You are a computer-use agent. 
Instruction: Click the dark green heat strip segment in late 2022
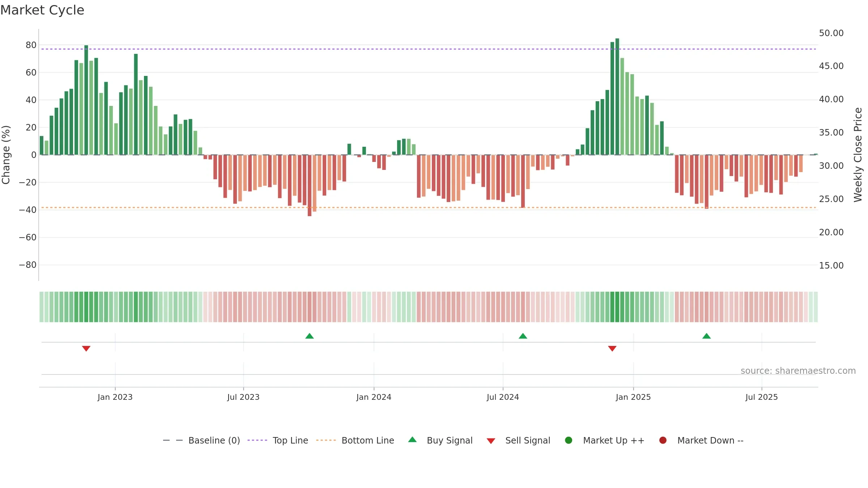(86, 307)
